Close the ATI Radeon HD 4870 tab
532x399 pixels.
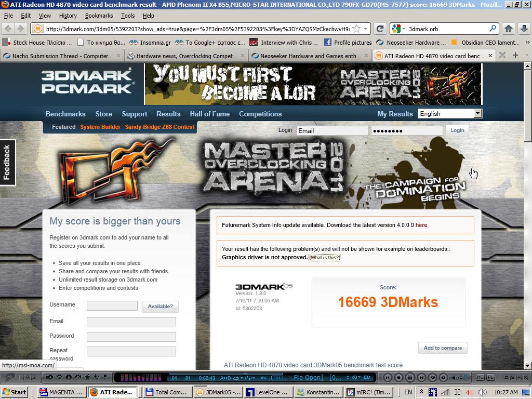[x=490, y=56]
